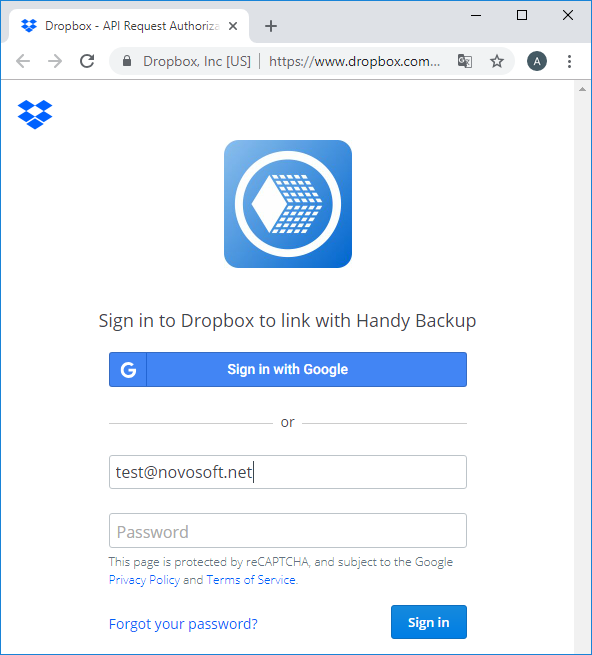
Task: Maximize the browser window
Action: 522,15
